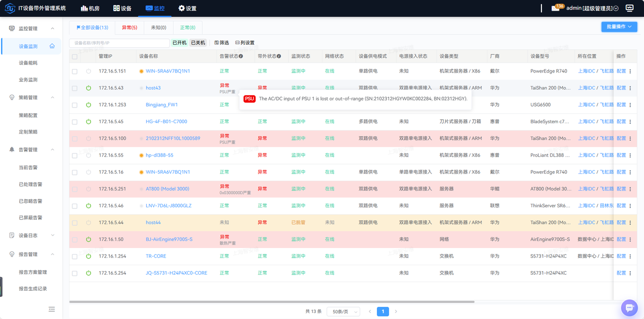Screen dimensions: 644x319
Task: Click the power icon for 172.16.1.253
Action: (89, 105)
